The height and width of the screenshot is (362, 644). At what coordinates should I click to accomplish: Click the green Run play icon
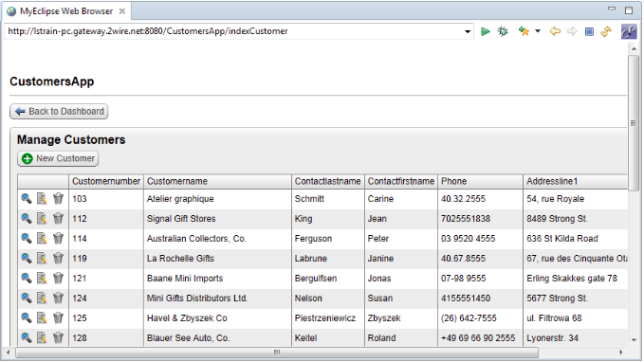[x=485, y=31]
